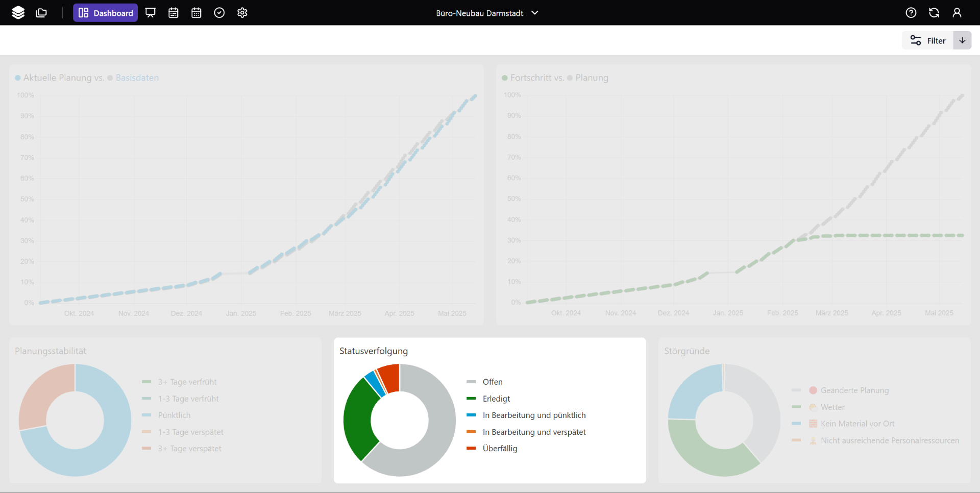The width and height of the screenshot is (980, 493).
Task: Click the arrow next to Filter
Action: [962, 40]
